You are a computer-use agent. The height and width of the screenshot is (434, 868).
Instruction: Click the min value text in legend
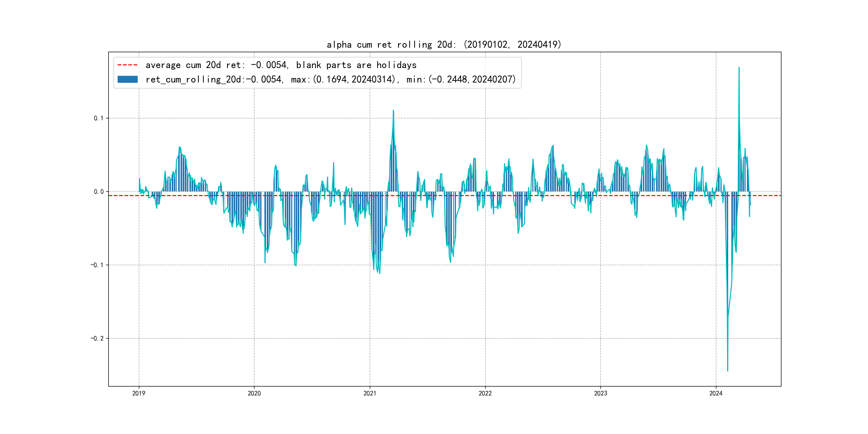[461, 80]
